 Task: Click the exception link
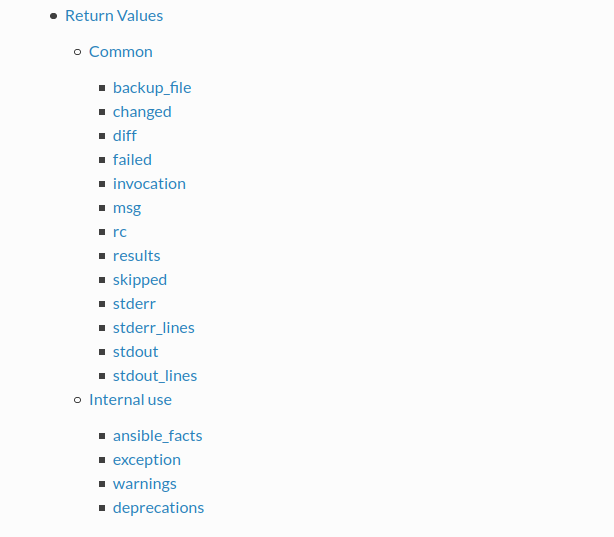pos(147,460)
